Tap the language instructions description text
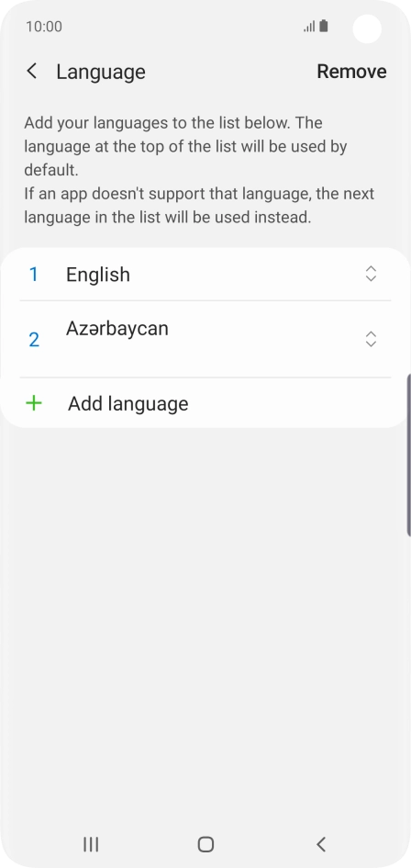411x868 pixels. [199, 170]
